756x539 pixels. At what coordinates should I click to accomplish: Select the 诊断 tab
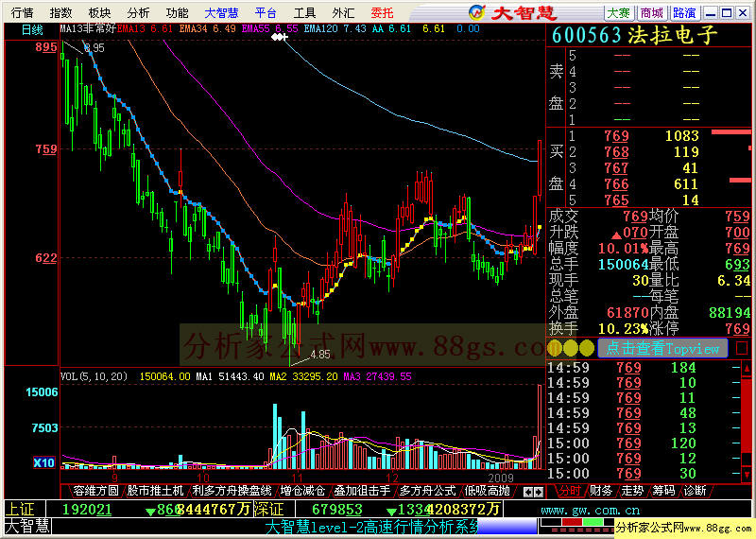coord(696,491)
